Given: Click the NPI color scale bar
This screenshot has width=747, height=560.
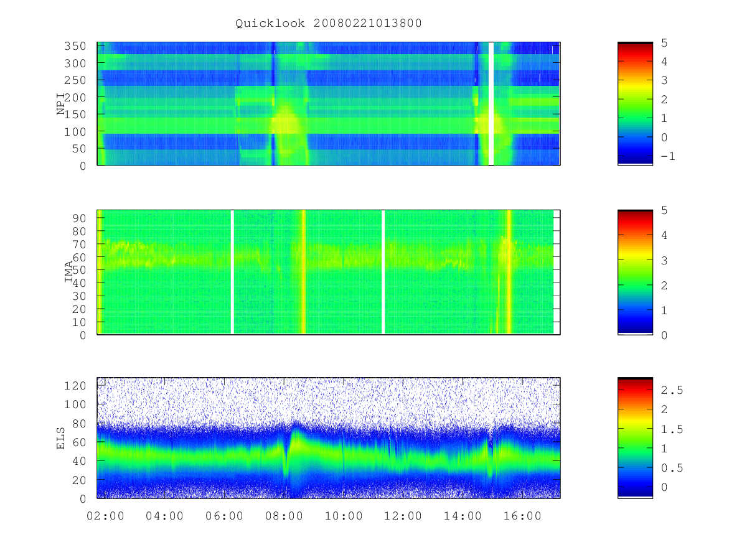Looking at the screenshot, I should tap(635, 104).
